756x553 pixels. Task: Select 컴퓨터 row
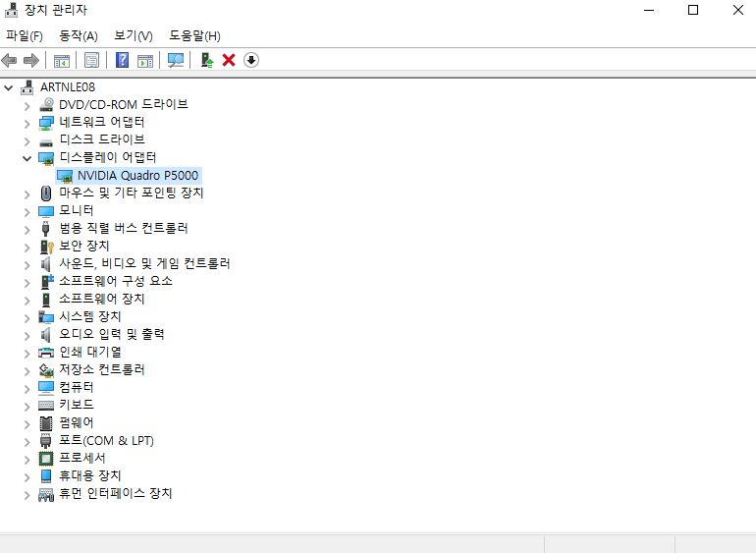(x=76, y=387)
